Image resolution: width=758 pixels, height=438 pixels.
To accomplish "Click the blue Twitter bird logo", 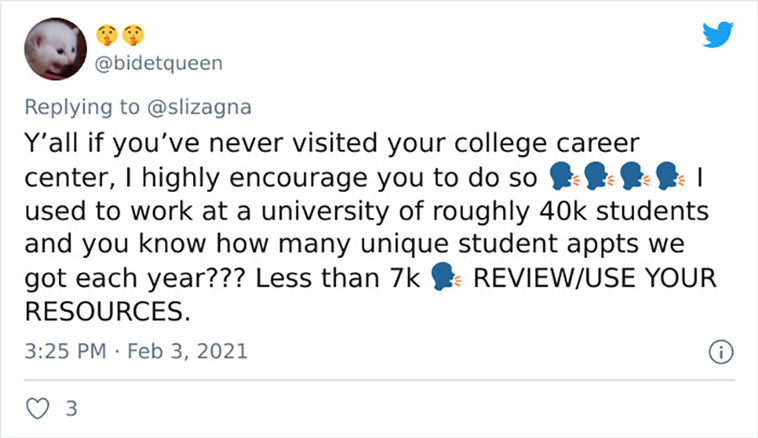I will point(718,34).
